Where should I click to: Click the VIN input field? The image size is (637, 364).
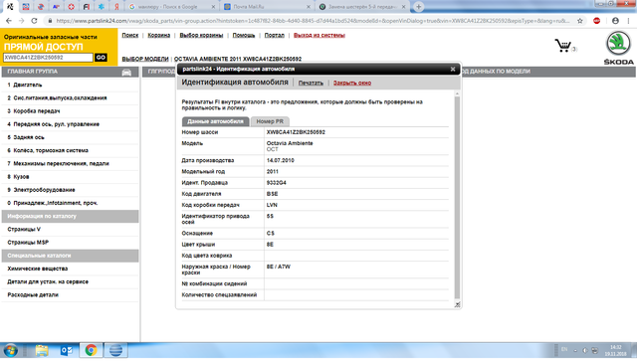click(48, 58)
